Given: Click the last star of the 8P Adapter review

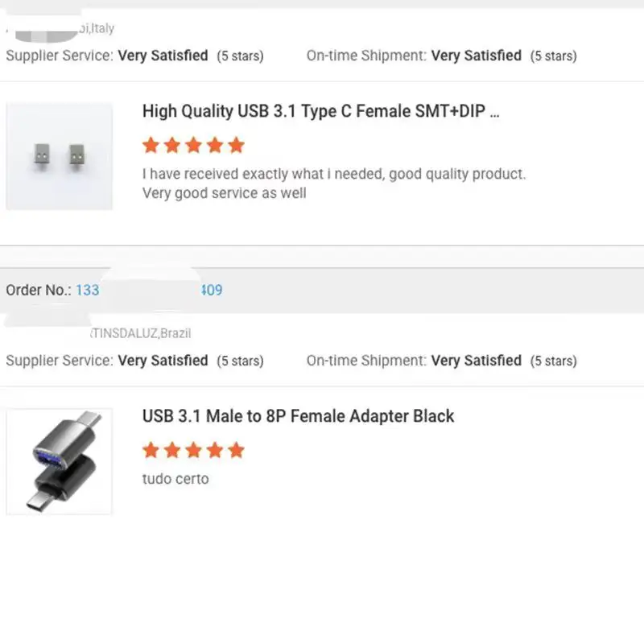Looking at the screenshot, I should coord(236,450).
